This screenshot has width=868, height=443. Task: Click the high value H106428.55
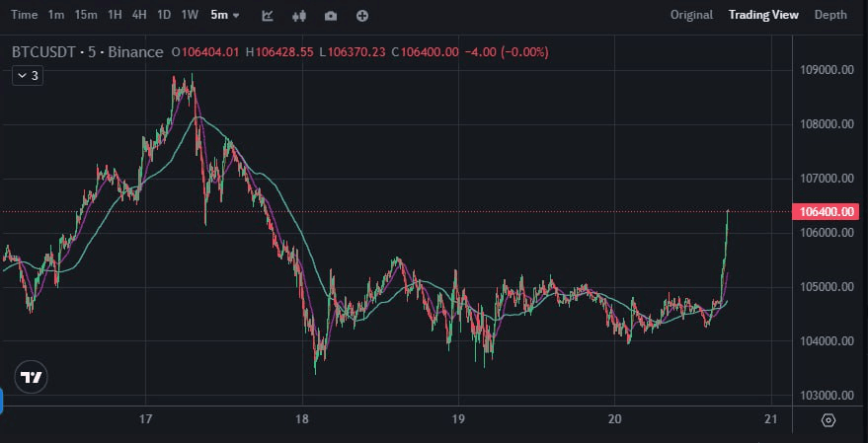(279, 52)
